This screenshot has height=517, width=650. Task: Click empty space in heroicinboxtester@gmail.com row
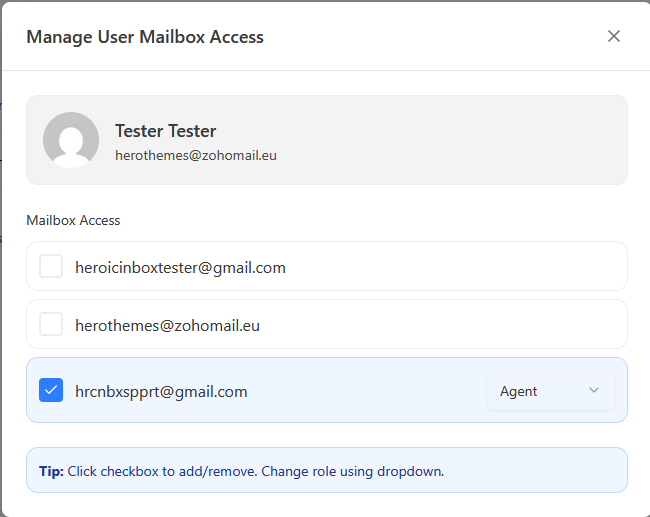click(450, 267)
